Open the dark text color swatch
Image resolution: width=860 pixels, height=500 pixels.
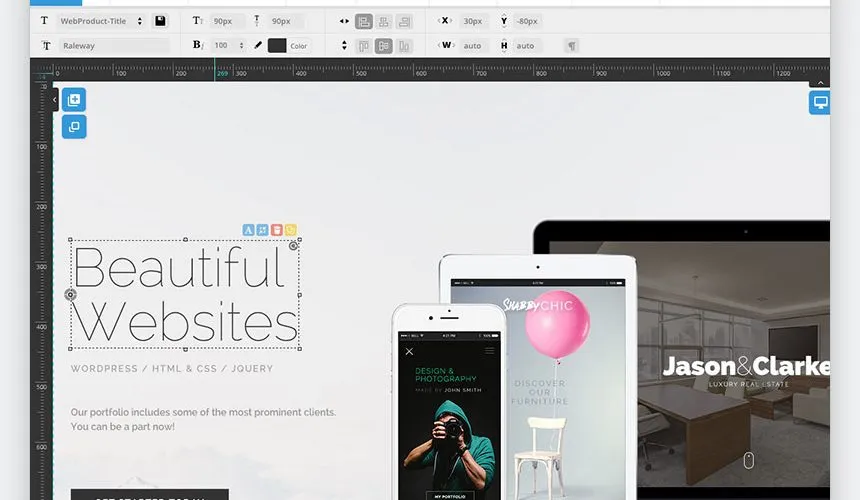(277, 46)
